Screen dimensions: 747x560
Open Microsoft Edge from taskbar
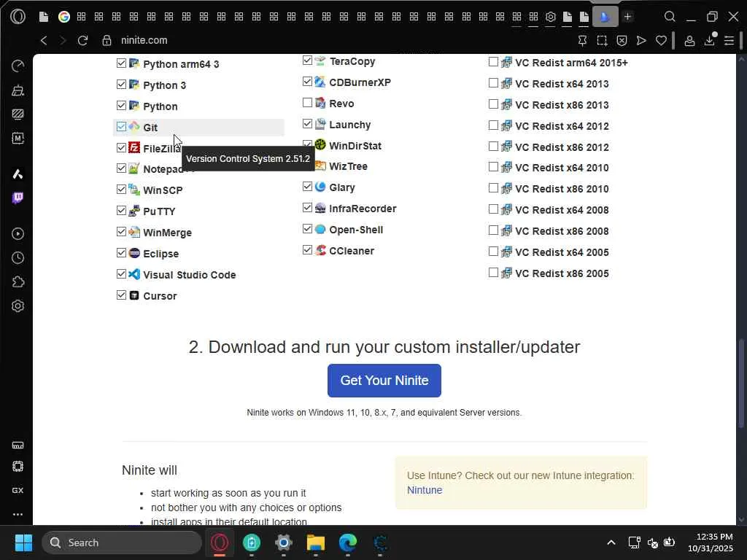[x=348, y=542]
